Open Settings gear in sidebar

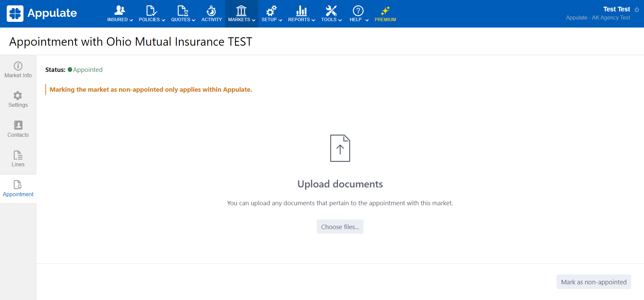pos(18,96)
